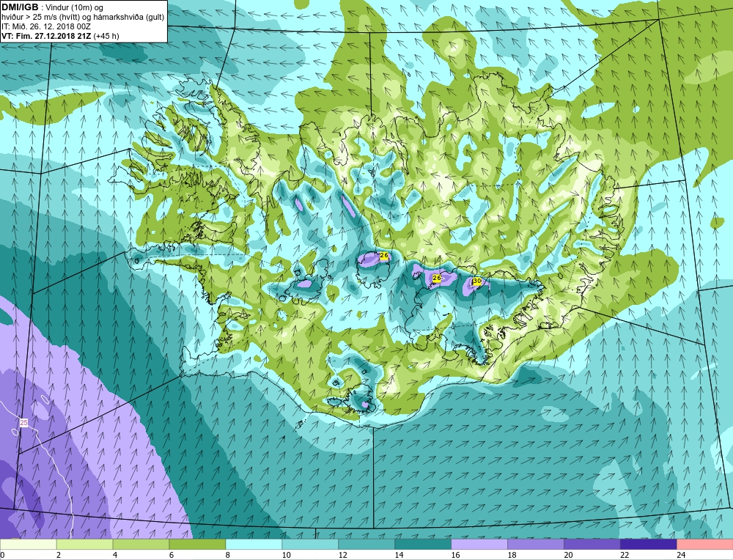Screen dimensions: 733x560
Task: Click the pink above-24 m/s legend swatch
Action: [705, 545]
